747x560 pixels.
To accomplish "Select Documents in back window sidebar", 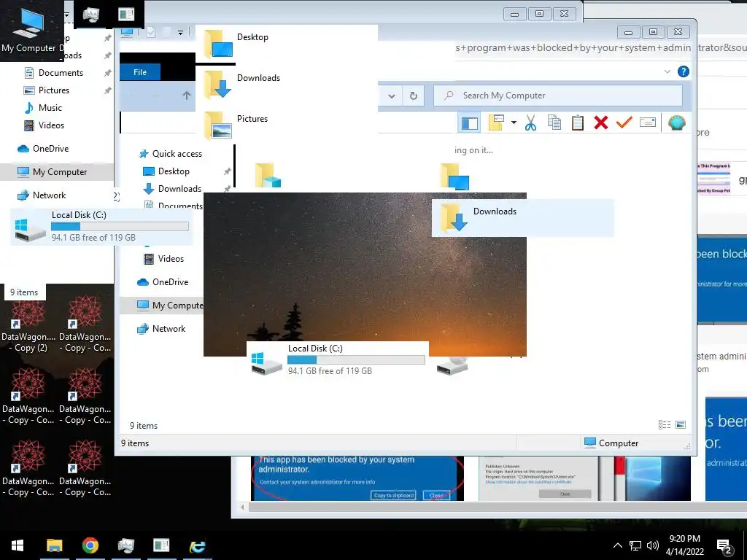I will click(61, 73).
